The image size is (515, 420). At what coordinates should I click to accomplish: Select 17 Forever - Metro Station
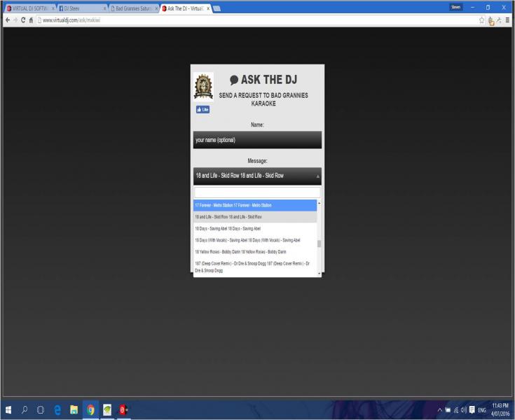(255, 205)
